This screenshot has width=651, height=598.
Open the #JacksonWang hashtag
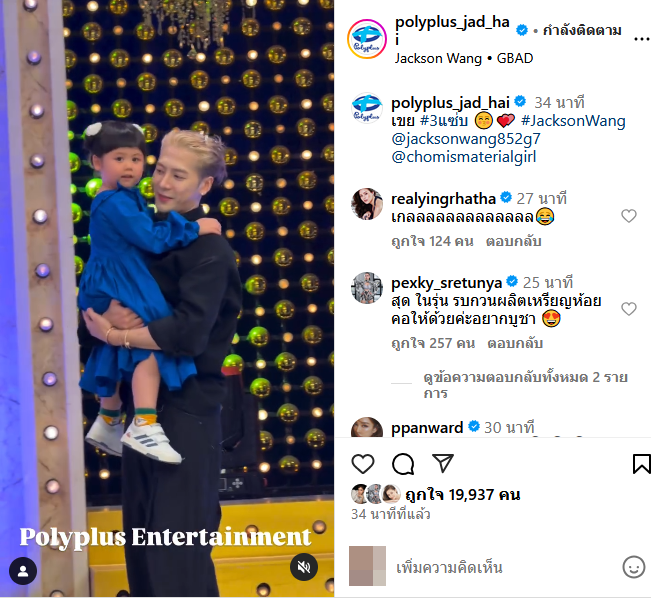(573, 121)
